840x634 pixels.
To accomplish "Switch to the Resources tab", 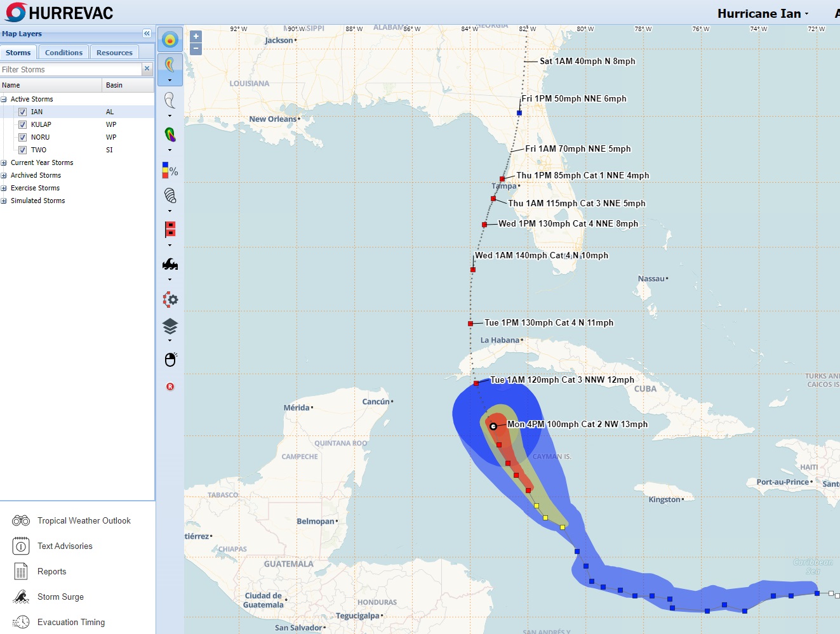I will point(114,53).
